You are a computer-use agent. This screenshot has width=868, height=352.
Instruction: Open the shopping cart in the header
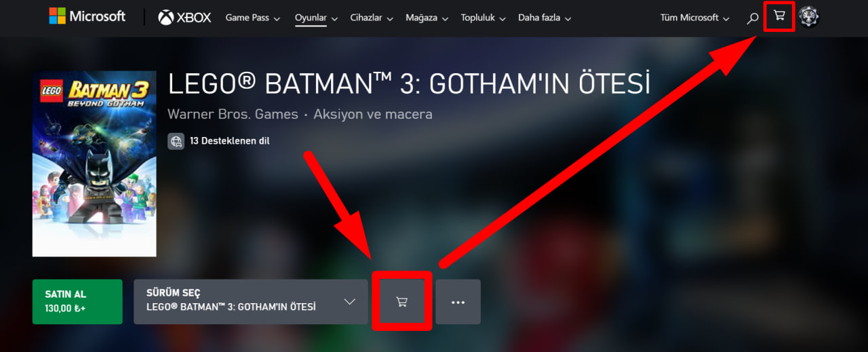click(x=779, y=16)
